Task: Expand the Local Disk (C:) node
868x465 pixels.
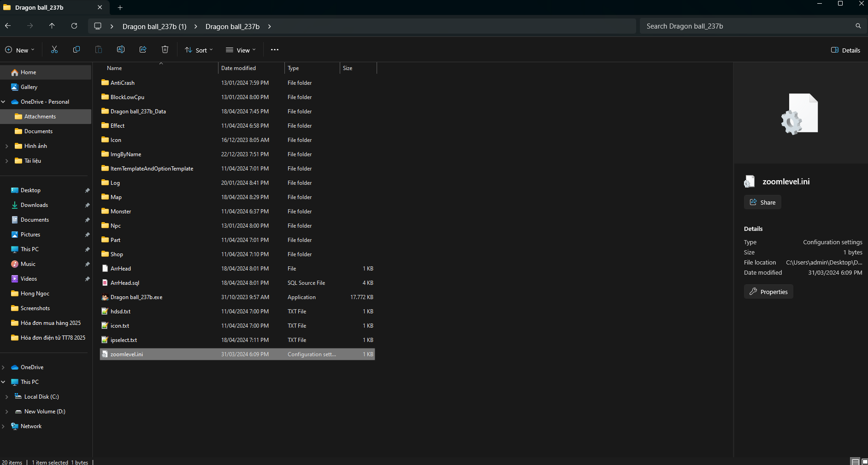Action: (x=6, y=397)
